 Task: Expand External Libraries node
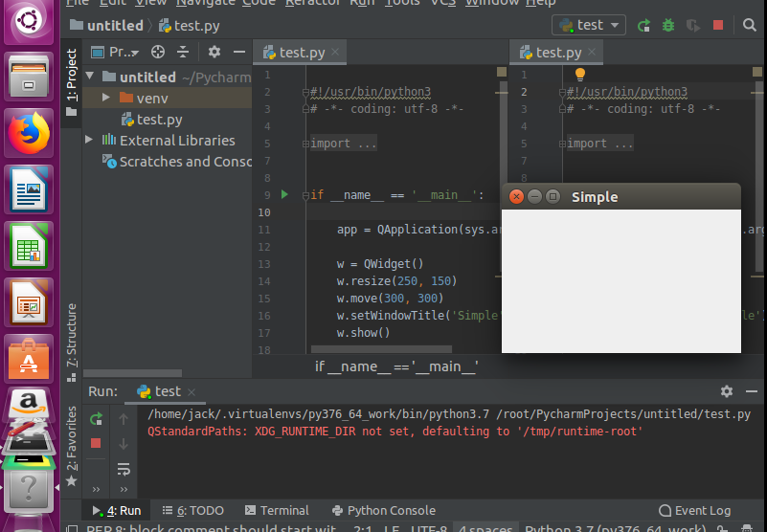coord(89,140)
